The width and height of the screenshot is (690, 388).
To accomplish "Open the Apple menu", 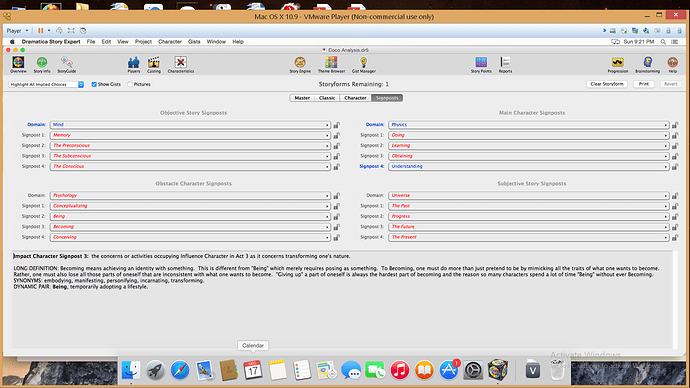I will [12, 42].
